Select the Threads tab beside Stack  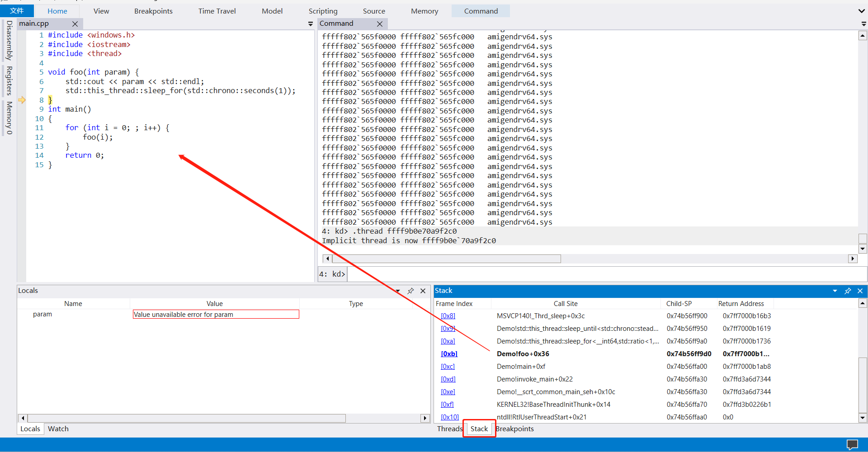point(449,429)
